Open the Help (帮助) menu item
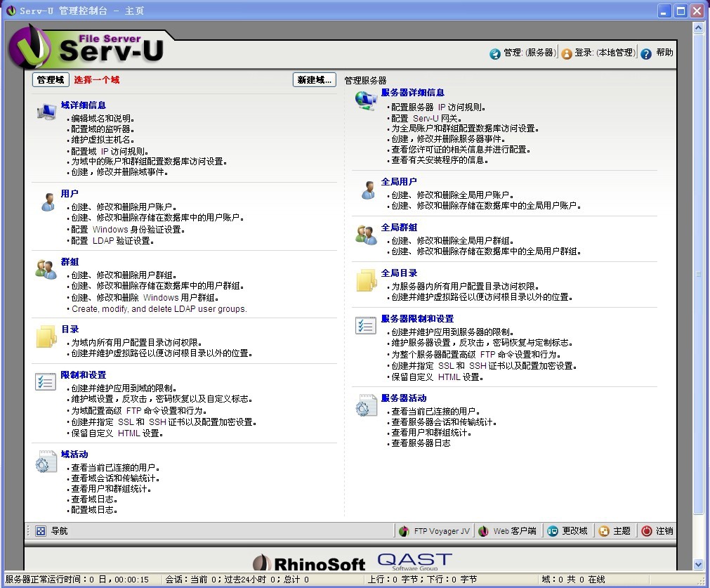Viewport: 710px width, 588px height. pyautogui.click(x=657, y=53)
